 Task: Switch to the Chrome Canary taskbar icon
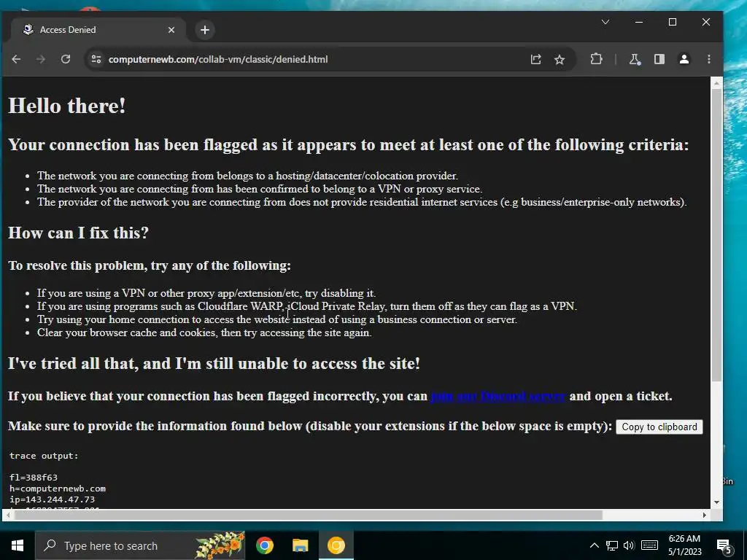point(336,545)
